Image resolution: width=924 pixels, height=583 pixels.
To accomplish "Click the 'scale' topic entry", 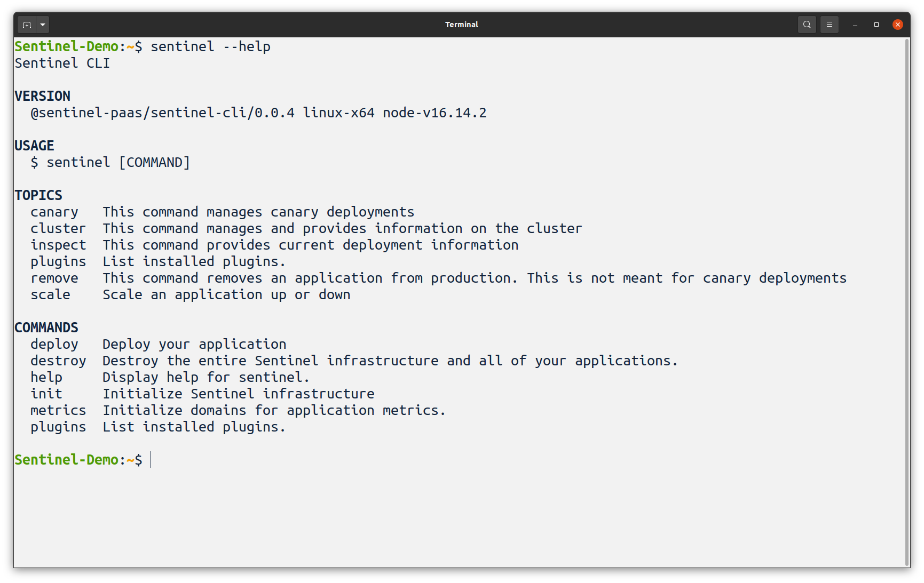I will pyautogui.click(x=50, y=295).
